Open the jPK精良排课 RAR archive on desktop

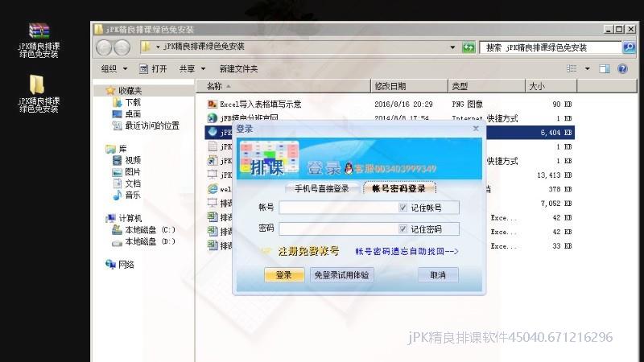tap(39, 40)
